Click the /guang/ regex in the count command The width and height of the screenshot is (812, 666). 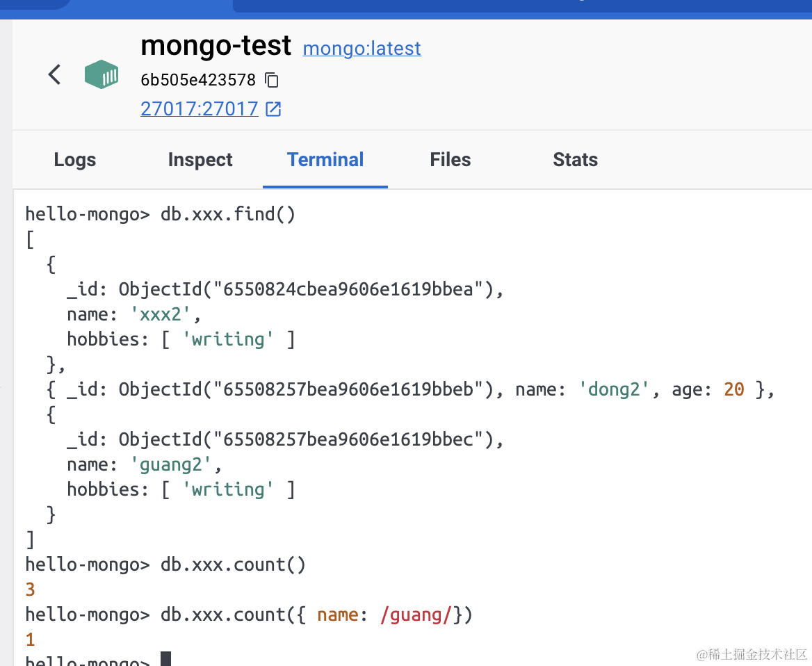pyautogui.click(x=416, y=615)
